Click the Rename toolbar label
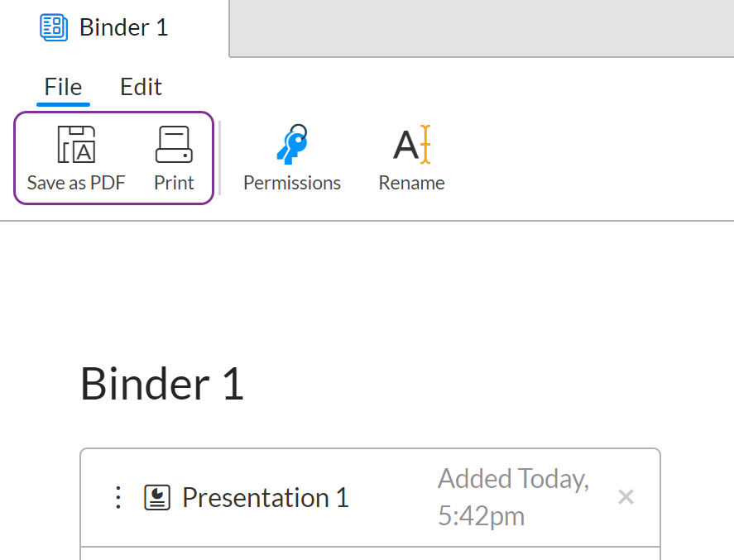 [x=410, y=183]
